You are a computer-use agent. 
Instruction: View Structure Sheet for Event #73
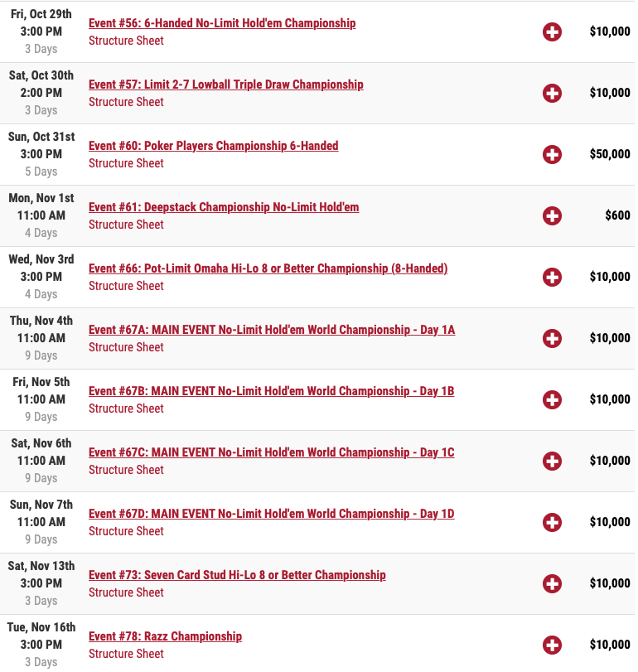click(x=126, y=592)
